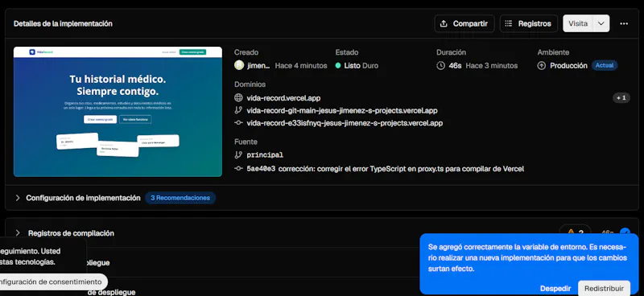Click the Compartir share button
Viewport: 644px width, 296px height.
(x=464, y=24)
